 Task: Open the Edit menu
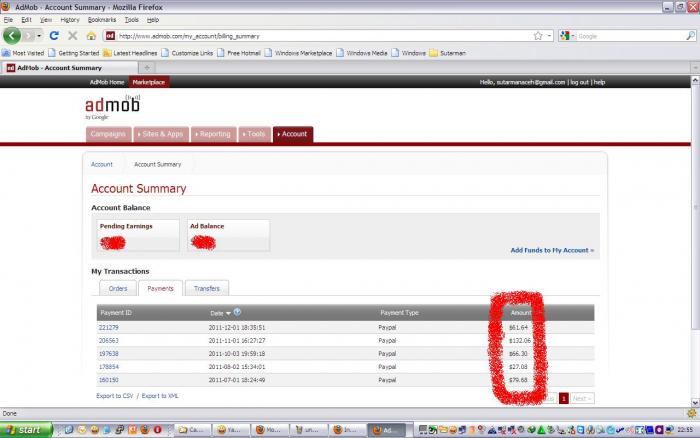pyautogui.click(x=26, y=20)
